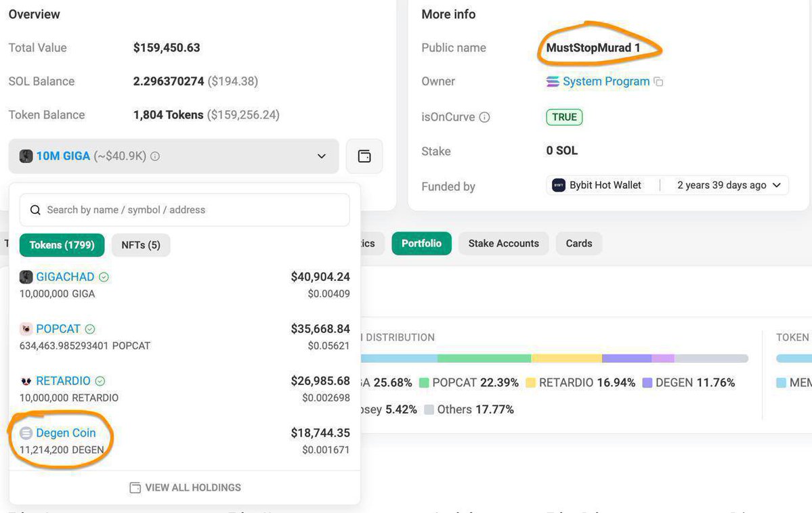Click the Total Value $159,450.63
The image size is (812, 513).
coord(166,47)
